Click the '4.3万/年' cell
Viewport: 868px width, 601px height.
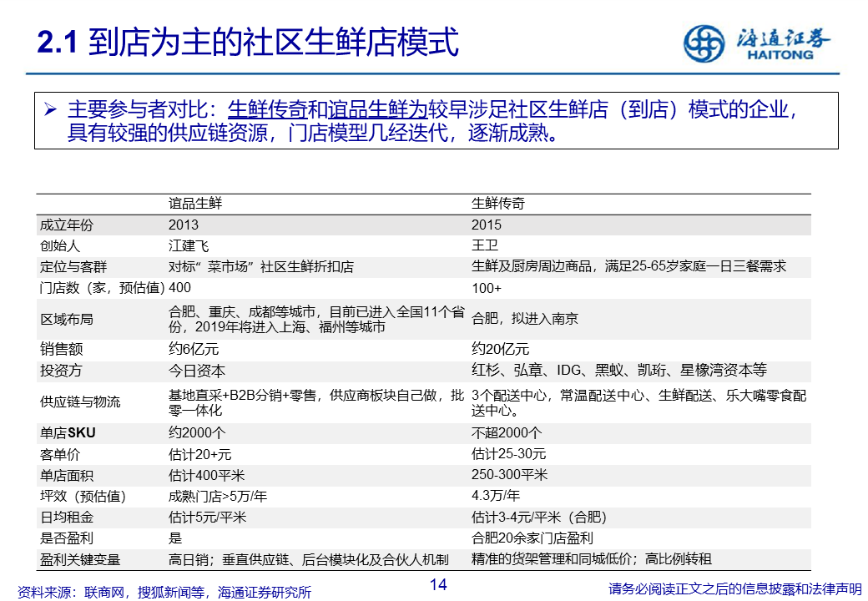(x=496, y=495)
